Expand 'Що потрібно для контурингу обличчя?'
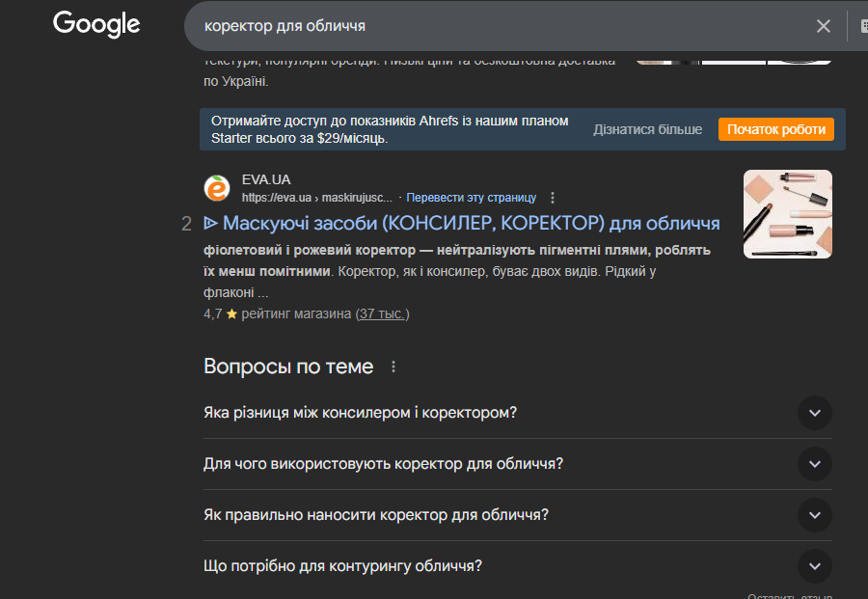 pyautogui.click(x=518, y=566)
